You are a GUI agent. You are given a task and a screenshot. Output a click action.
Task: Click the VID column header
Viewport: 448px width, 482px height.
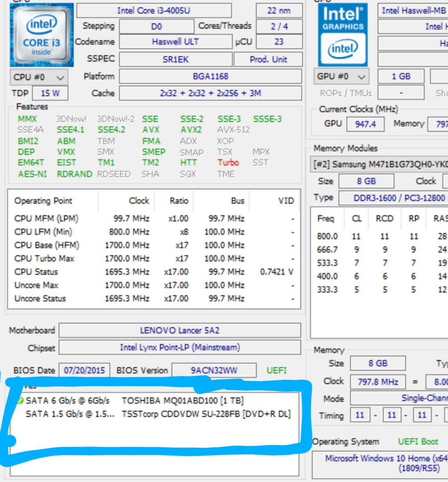286,201
